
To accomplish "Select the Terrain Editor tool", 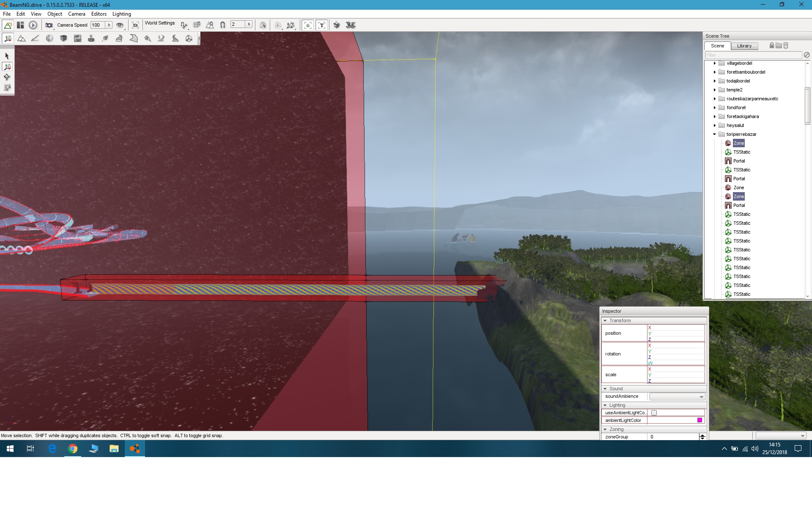I will coord(22,39).
